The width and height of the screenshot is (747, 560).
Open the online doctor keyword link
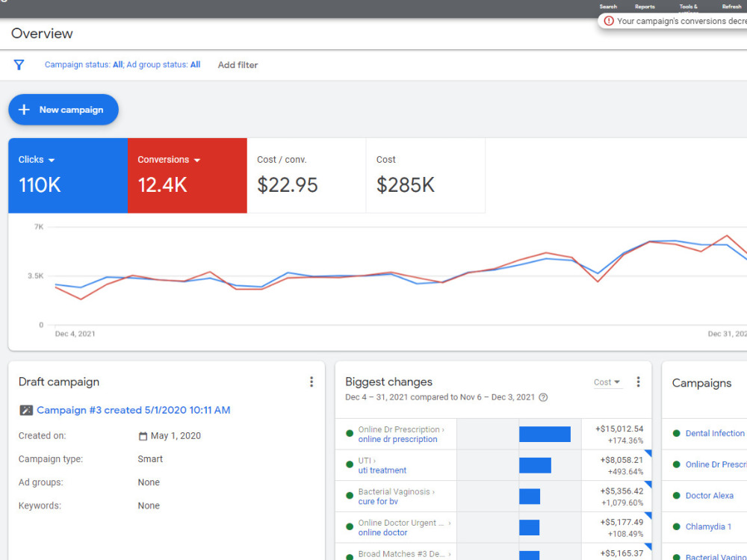pos(383,533)
